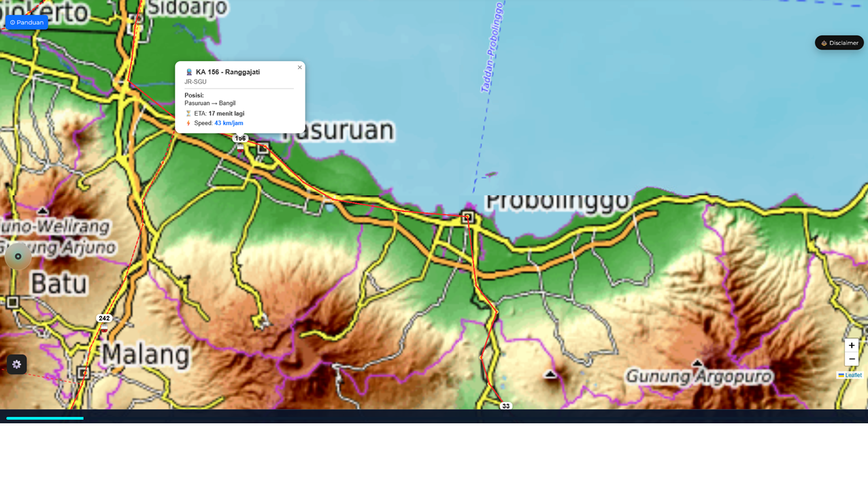Open the Panduan guide button
This screenshot has width=868, height=490.
click(x=27, y=22)
